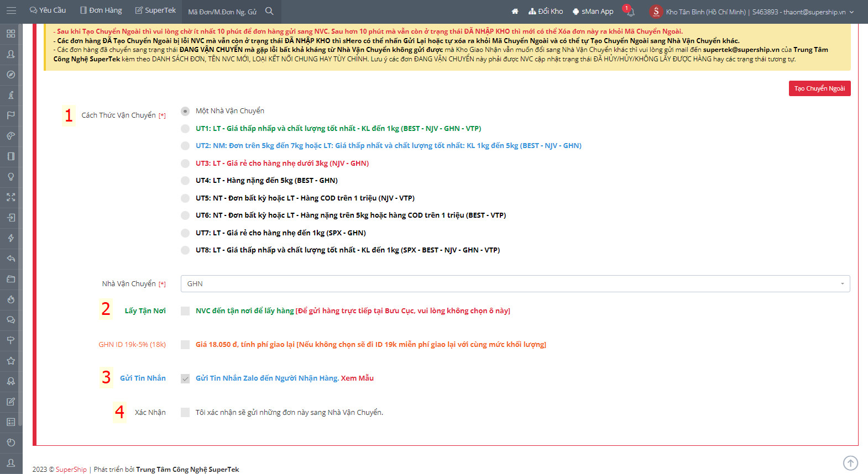Open notifications bell icon
This screenshot has height=474, width=868.
coord(630,11)
